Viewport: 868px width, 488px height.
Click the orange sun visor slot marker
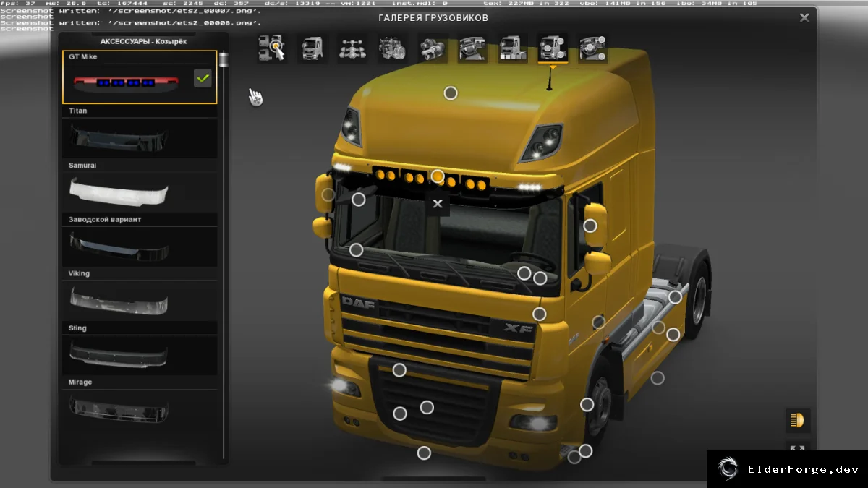437,176
